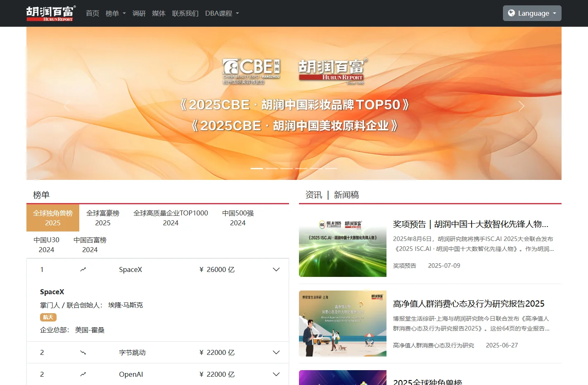Click the 埃隆·马斯克 founder name
588x385 pixels.
click(x=126, y=305)
